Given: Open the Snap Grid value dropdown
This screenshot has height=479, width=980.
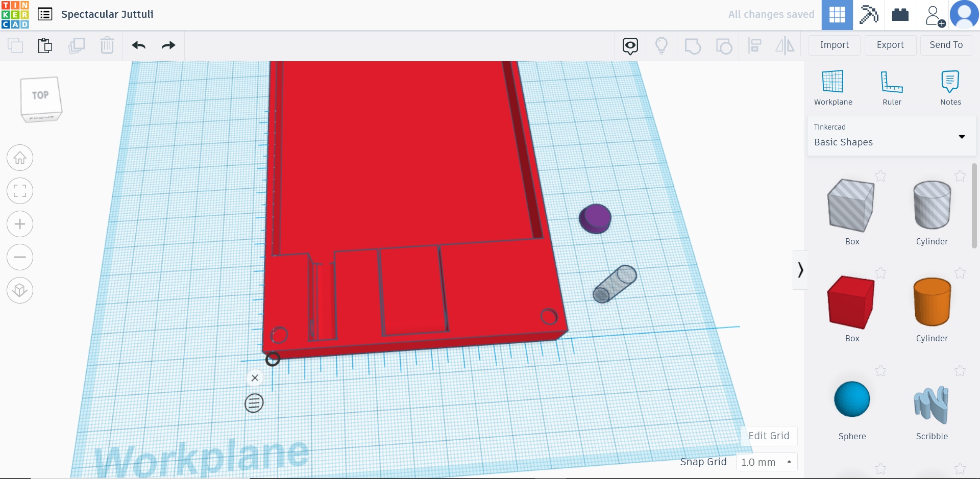Looking at the screenshot, I should coord(766,462).
